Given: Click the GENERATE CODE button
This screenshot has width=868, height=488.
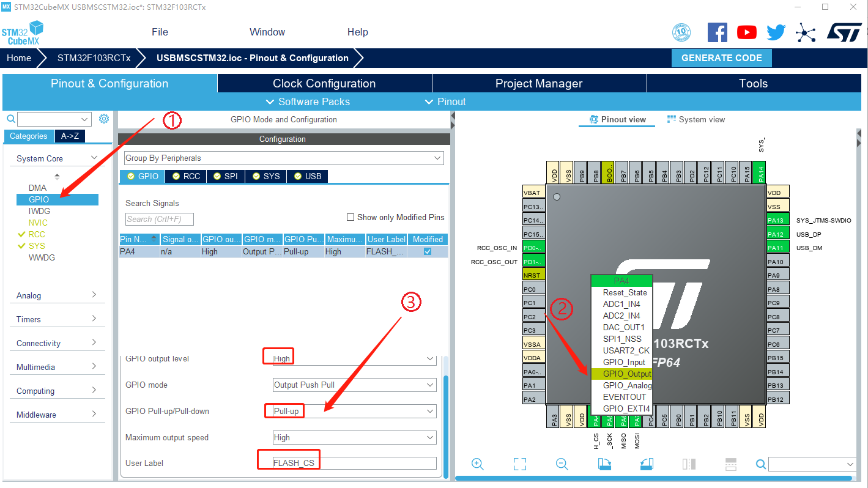Looking at the screenshot, I should [721, 58].
